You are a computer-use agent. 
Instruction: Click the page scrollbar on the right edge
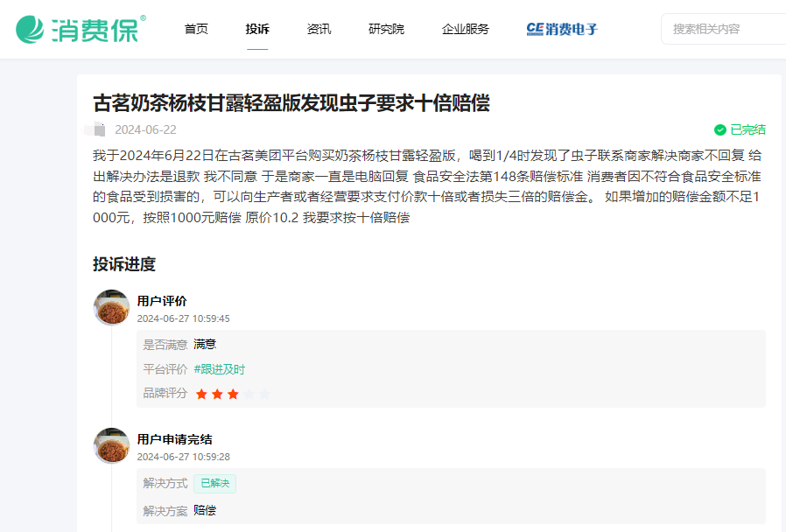pos(782,262)
